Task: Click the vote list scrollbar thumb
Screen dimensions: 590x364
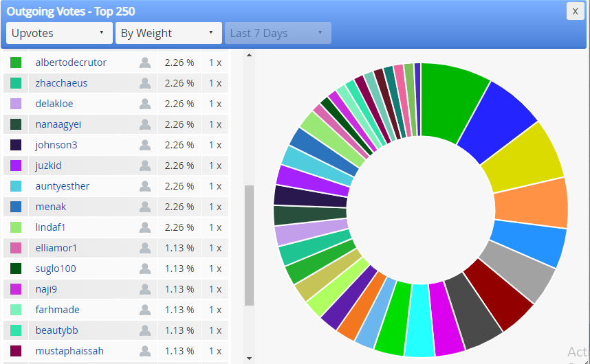Action: [249, 245]
